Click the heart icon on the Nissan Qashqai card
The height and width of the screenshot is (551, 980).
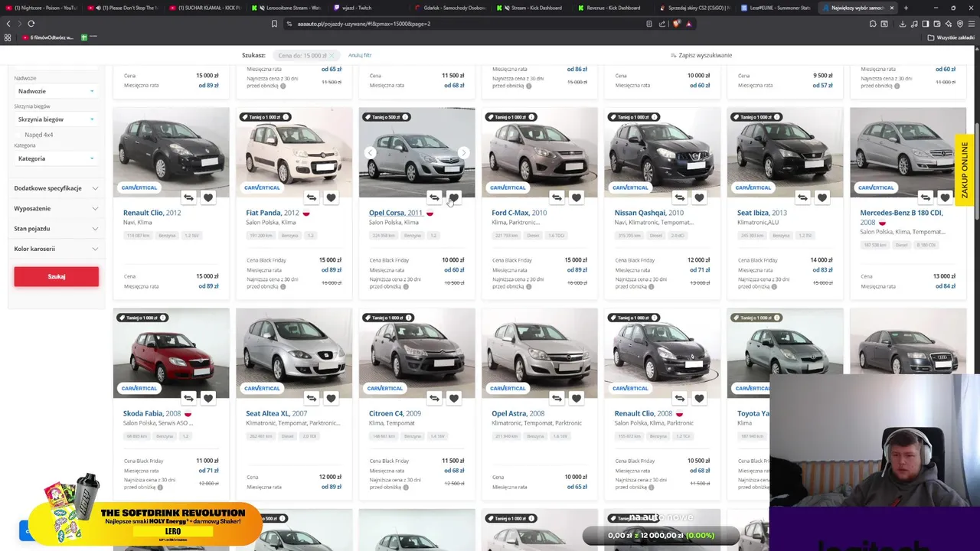tap(699, 197)
